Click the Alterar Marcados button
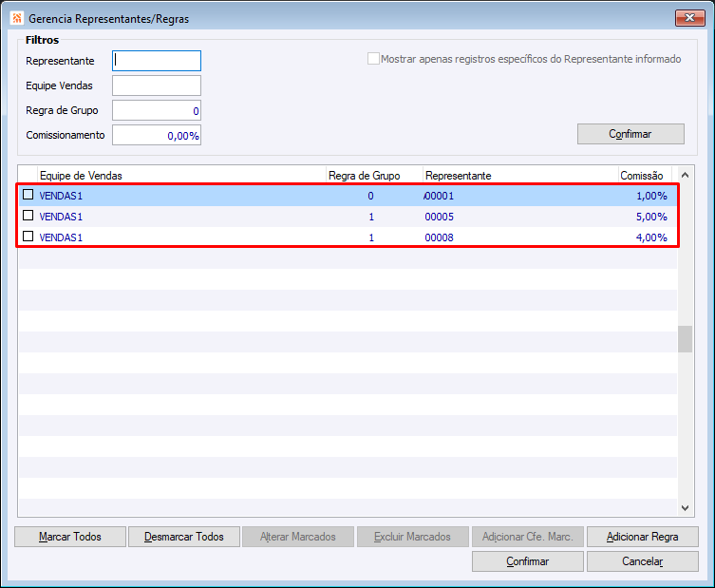This screenshot has width=715, height=588. 298,537
